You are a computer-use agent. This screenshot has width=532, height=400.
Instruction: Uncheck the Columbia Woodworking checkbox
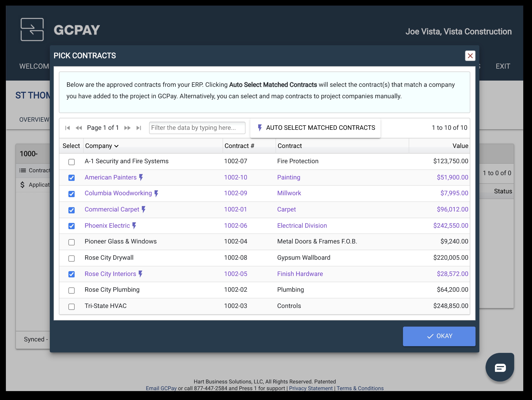click(x=71, y=194)
